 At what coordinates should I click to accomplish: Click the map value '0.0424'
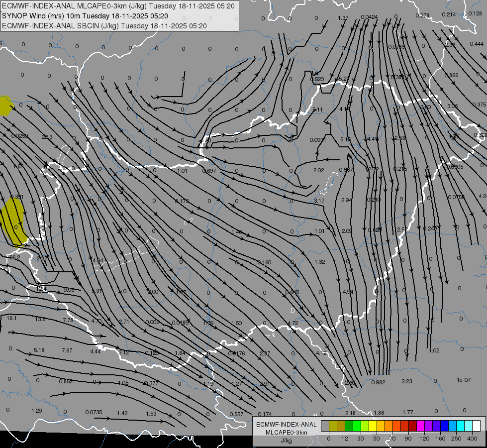pyautogui.click(x=370, y=17)
